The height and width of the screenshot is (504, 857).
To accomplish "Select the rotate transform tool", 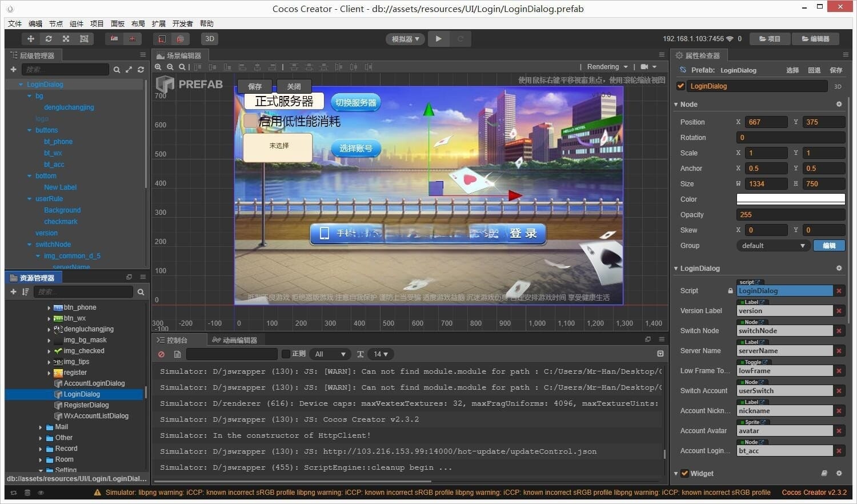I will (x=49, y=39).
